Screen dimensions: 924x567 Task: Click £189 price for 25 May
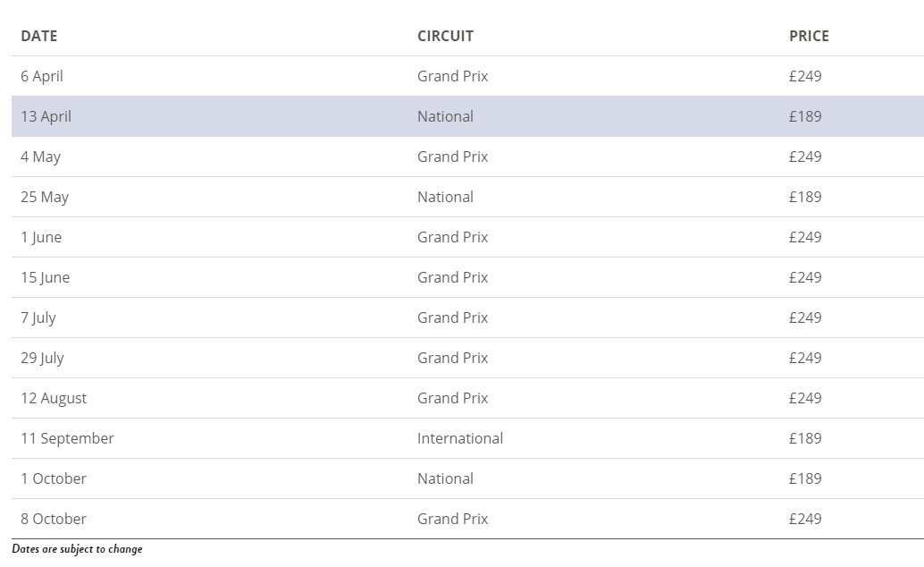click(805, 197)
